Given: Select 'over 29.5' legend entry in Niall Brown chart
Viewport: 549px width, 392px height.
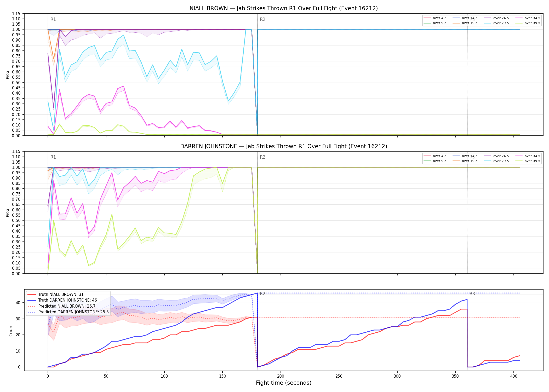Looking at the screenshot, I should click(496, 23).
